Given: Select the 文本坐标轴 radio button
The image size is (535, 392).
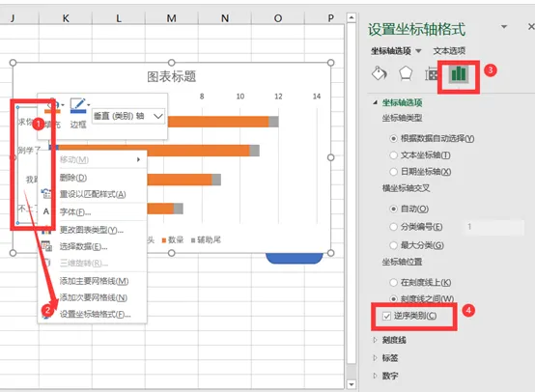Looking at the screenshot, I should [393, 155].
